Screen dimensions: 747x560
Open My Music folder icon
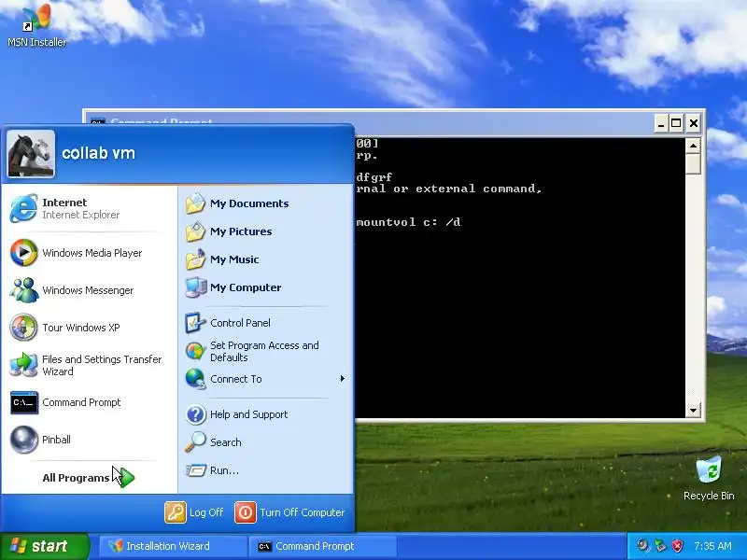pyautogui.click(x=195, y=259)
